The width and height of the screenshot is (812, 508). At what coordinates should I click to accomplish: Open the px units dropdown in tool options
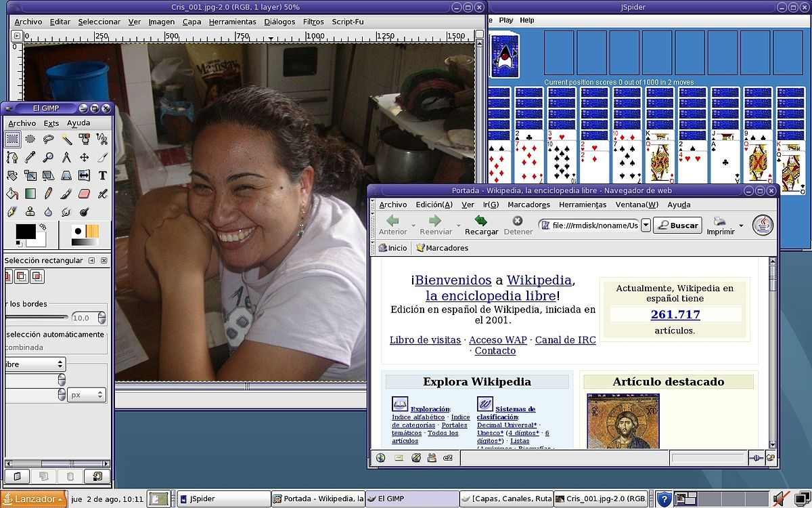(87, 395)
